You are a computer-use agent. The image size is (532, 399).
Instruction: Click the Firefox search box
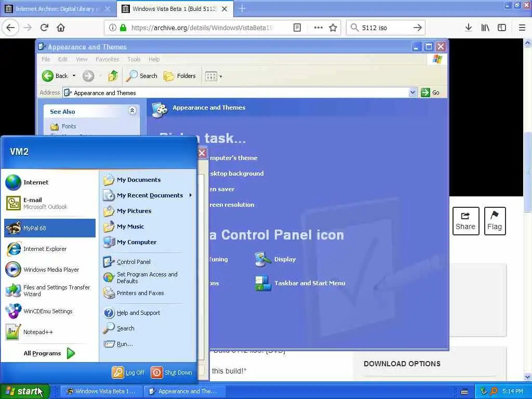click(385, 28)
